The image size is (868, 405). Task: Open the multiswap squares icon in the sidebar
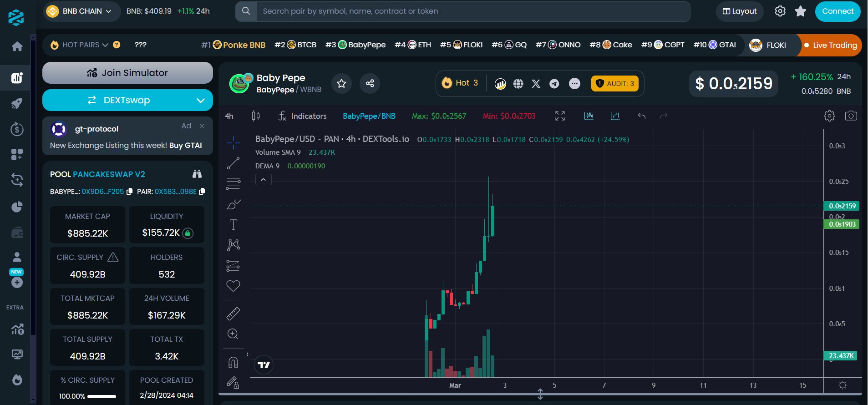[x=17, y=155]
